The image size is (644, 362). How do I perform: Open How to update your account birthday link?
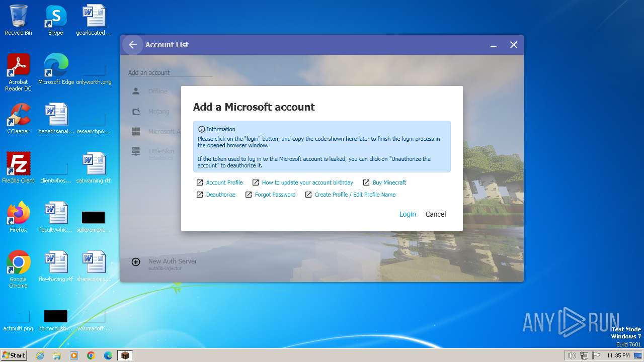[307, 183]
